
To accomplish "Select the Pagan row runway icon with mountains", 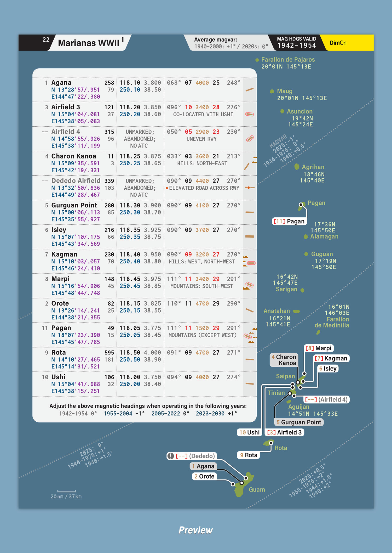I will 250,335.
